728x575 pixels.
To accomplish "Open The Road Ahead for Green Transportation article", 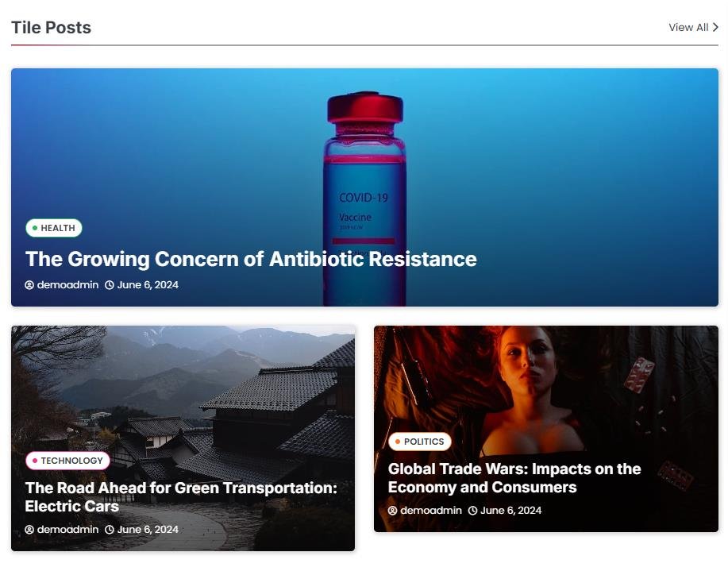I will pyautogui.click(x=181, y=497).
